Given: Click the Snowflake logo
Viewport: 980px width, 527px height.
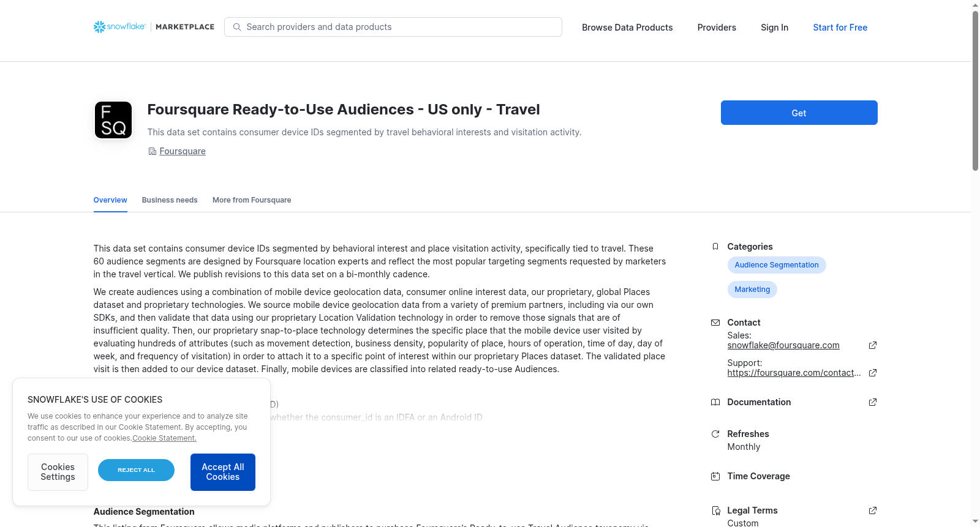Looking at the screenshot, I should pyautogui.click(x=119, y=27).
